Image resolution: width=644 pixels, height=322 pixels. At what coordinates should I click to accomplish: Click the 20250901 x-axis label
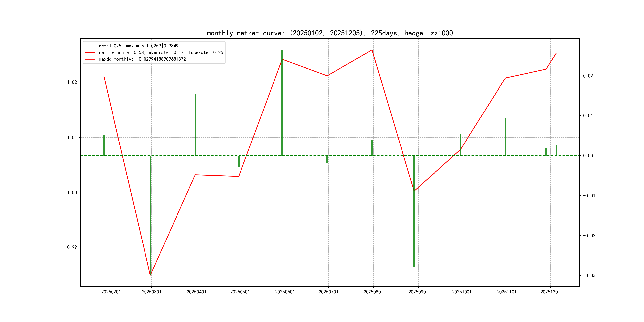pyautogui.click(x=418, y=292)
